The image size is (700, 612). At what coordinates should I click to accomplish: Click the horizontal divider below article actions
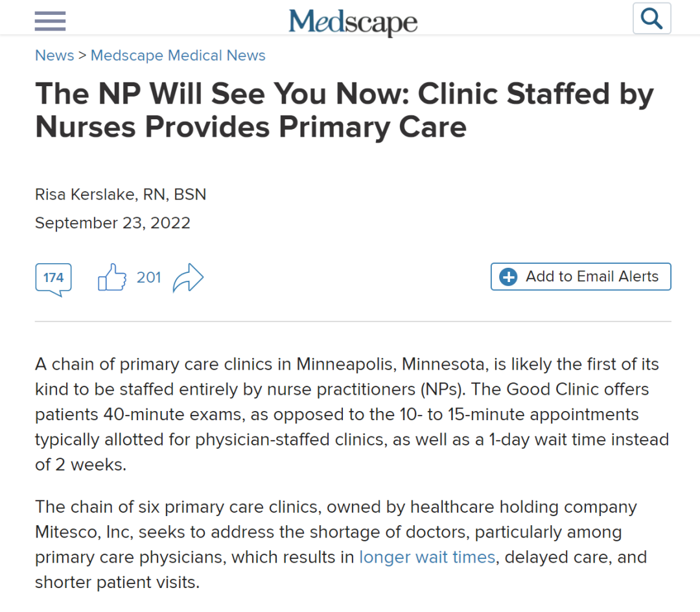click(353, 322)
